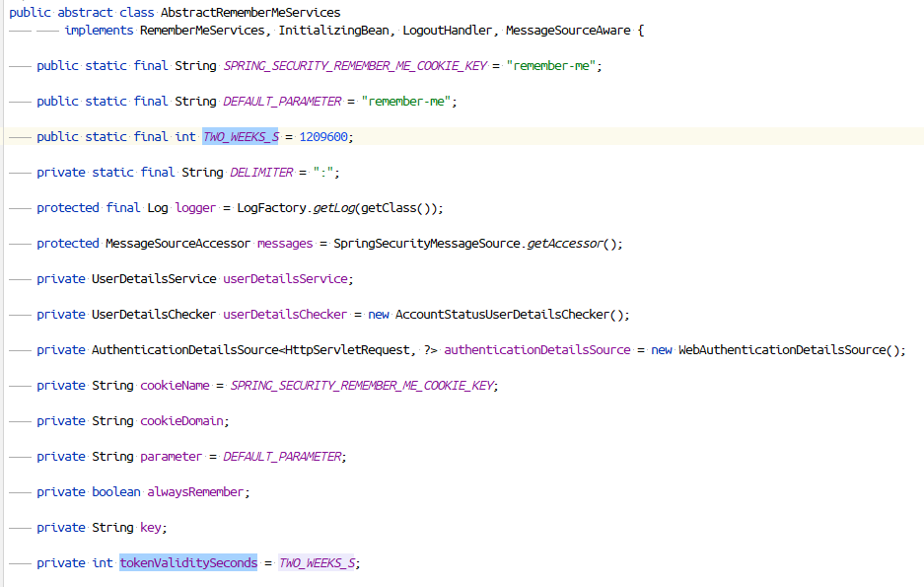Image resolution: width=924 pixels, height=587 pixels.
Task: Click the userDetailsChecker field name
Action: (x=285, y=314)
